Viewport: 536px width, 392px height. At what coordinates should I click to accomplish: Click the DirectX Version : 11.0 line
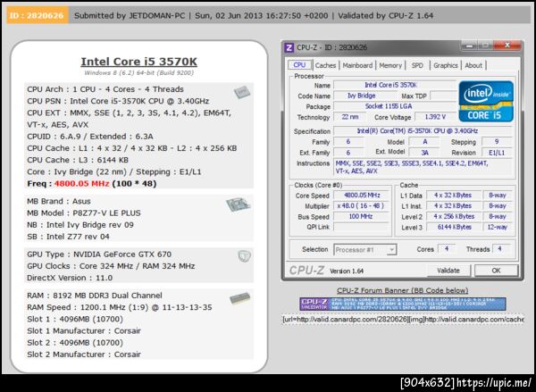(x=70, y=278)
